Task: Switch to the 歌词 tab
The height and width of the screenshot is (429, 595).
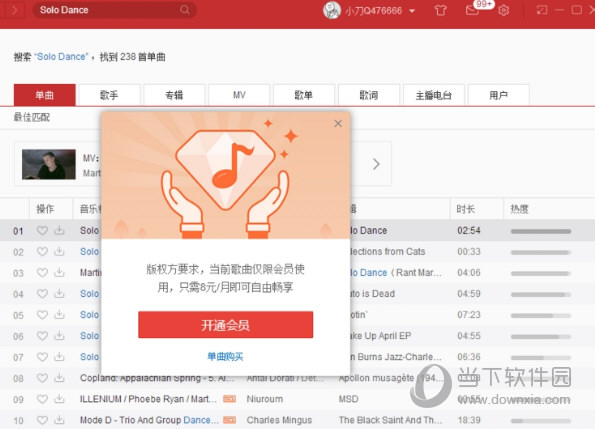Action: coord(369,95)
